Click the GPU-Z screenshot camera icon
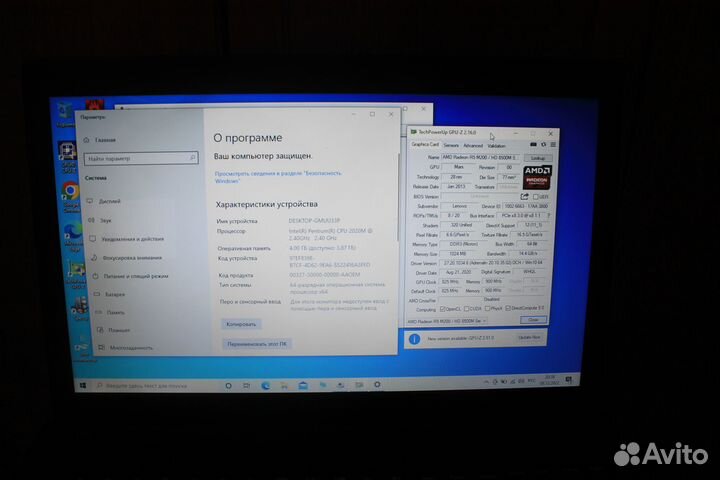This screenshot has height=480, width=720. 533,145
